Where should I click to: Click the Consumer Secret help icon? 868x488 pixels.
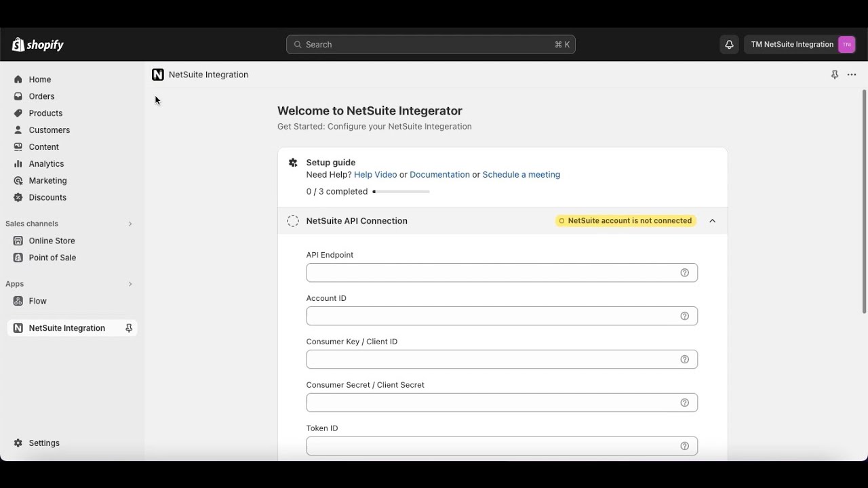684,403
